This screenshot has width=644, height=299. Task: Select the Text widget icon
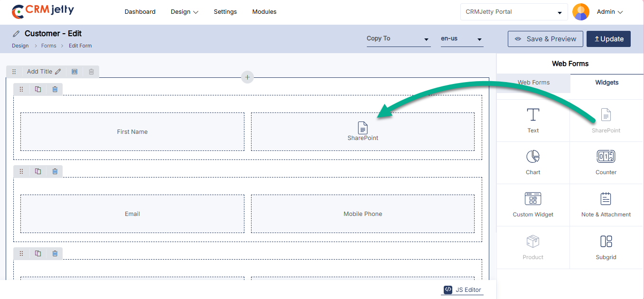pyautogui.click(x=533, y=115)
